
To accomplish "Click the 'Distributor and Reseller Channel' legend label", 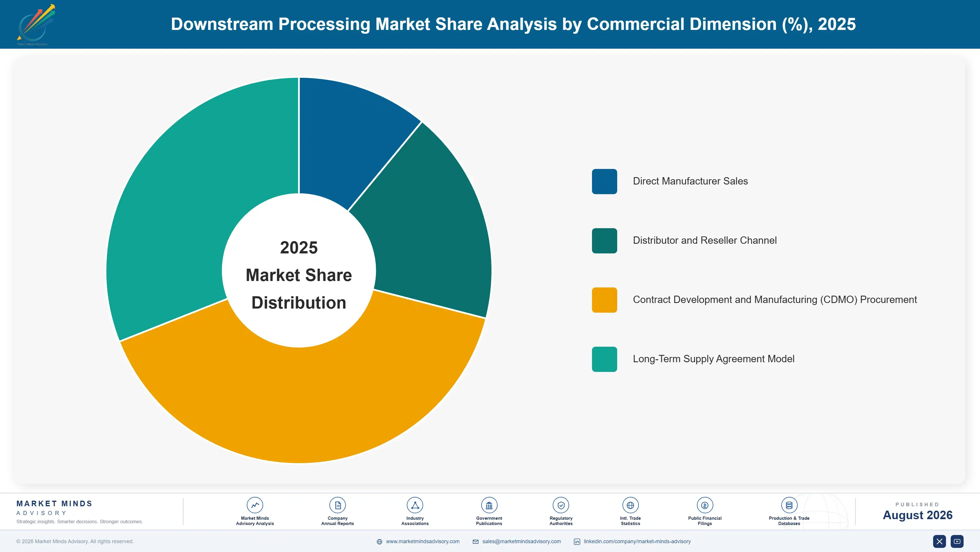I will [705, 241].
